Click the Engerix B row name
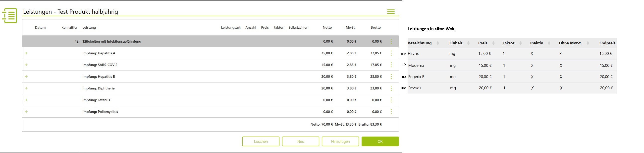The height and width of the screenshot is (153, 644). pyautogui.click(x=416, y=77)
